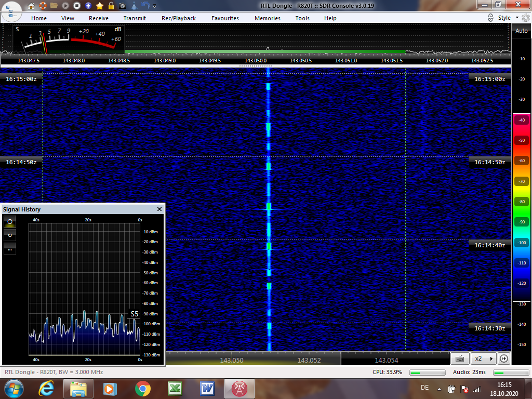Click the S5 signal level label

click(x=135, y=314)
